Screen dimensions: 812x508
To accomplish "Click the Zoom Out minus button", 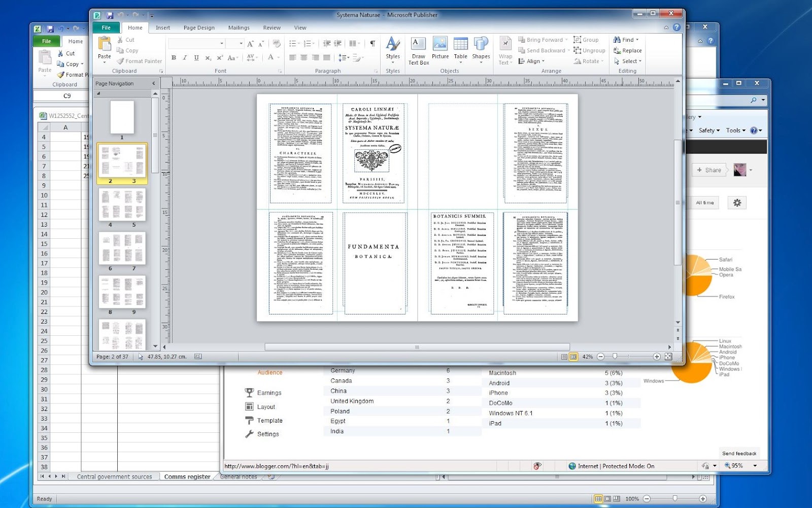I will pos(600,357).
